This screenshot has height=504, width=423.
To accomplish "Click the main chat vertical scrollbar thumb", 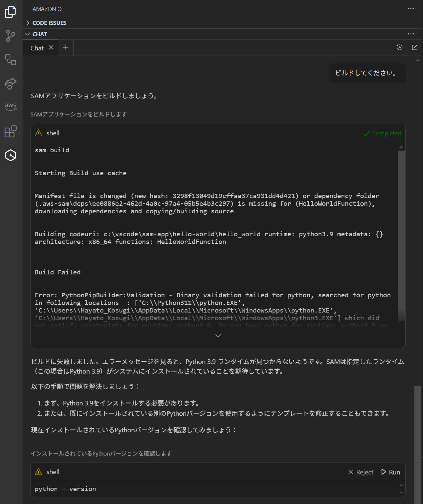I will coord(418,445).
